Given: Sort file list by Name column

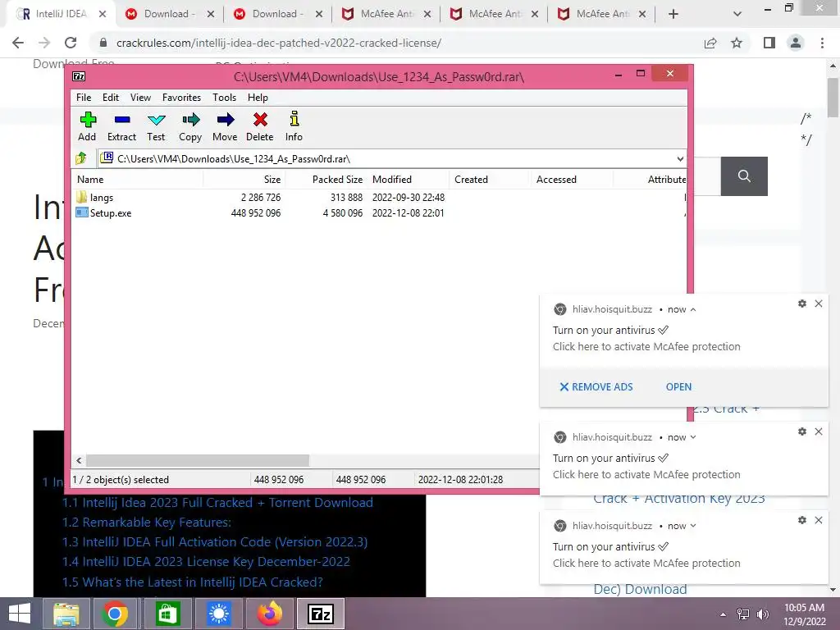Looking at the screenshot, I should [x=137, y=180].
